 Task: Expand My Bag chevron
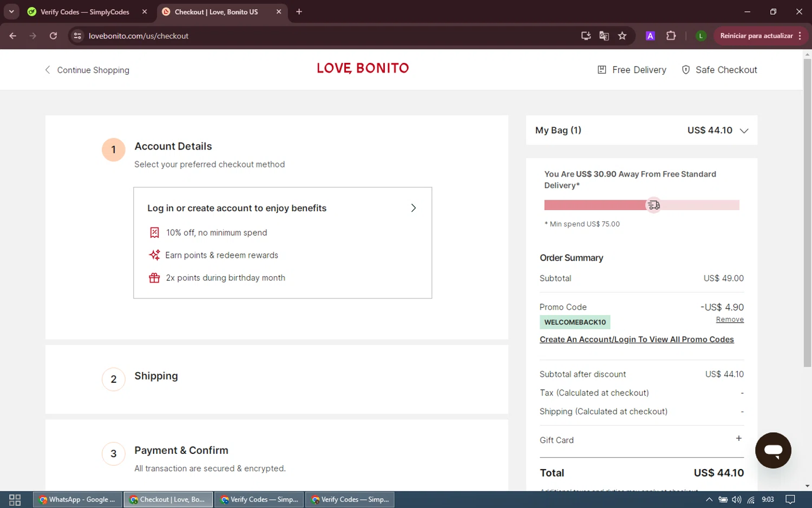744,131
